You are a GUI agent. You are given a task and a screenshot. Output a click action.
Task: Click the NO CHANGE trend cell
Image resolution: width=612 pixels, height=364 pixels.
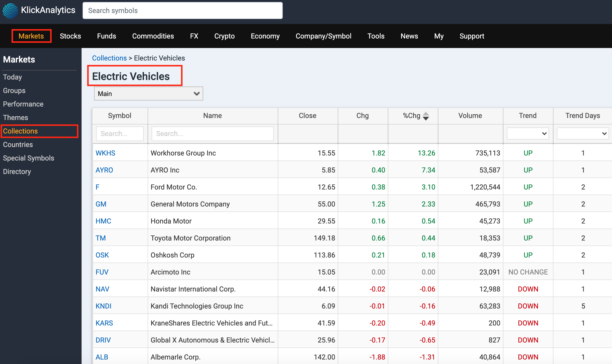[528, 272]
